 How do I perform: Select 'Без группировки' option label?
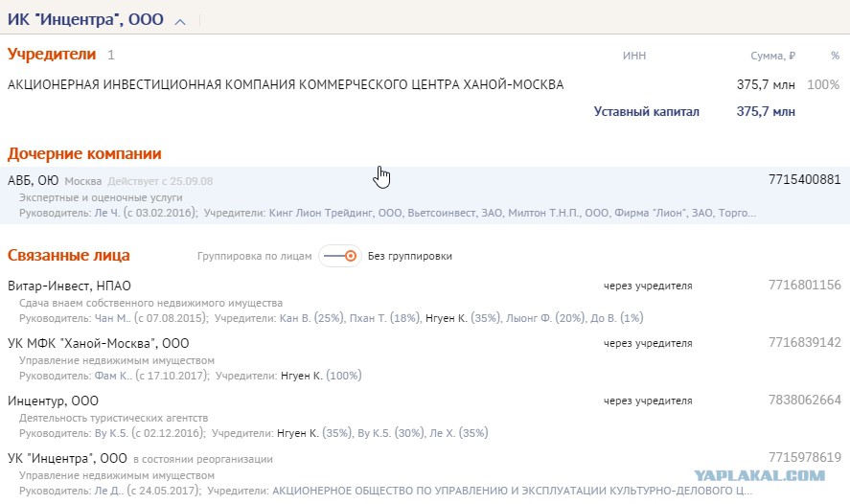click(410, 257)
